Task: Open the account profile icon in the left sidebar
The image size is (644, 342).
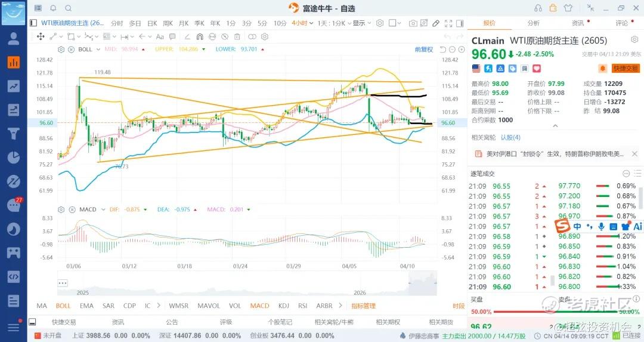Action: pyautogui.click(x=14, y=39)
